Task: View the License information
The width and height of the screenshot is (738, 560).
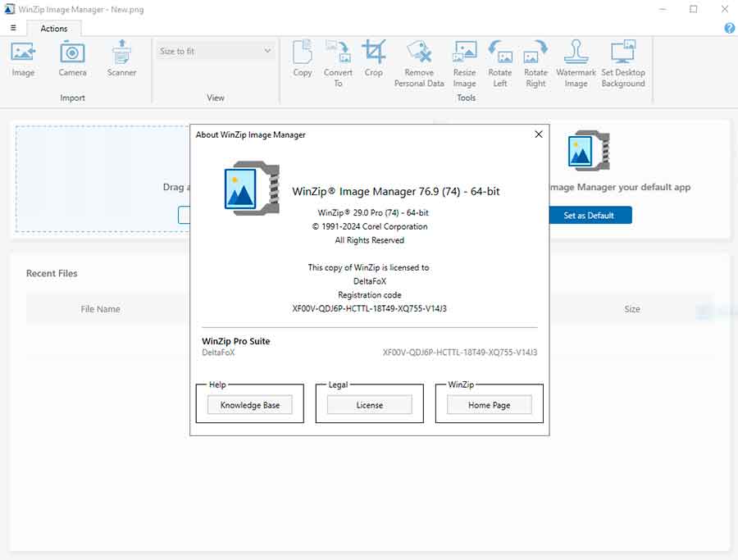Action: pyautogui.click(x=369, y=404)
